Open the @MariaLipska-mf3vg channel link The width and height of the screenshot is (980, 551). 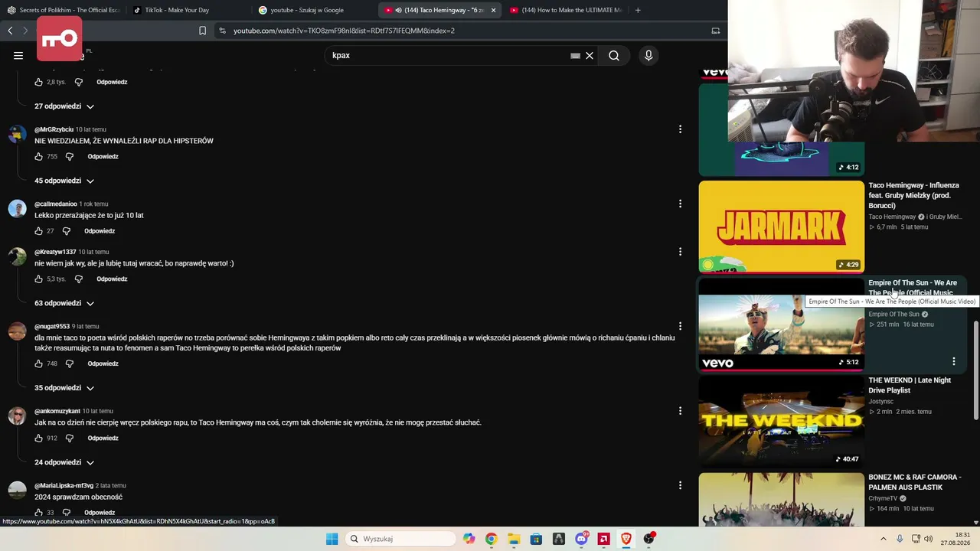(x=64, y=485)
